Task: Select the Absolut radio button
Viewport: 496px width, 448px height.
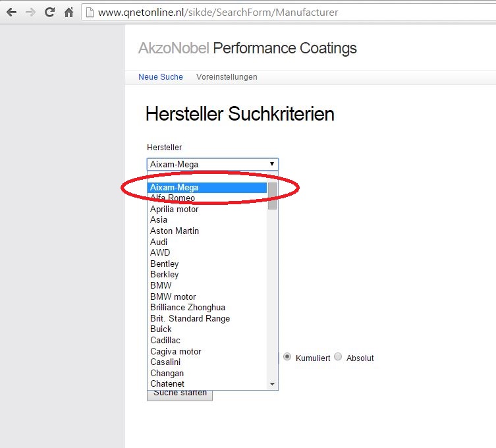Action: tap(338, 356)
